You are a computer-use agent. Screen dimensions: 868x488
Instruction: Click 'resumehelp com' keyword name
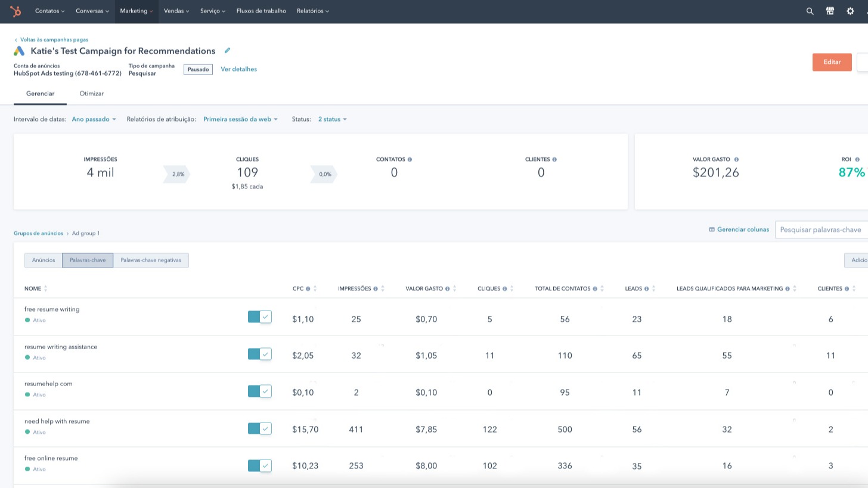click(48, 384)
